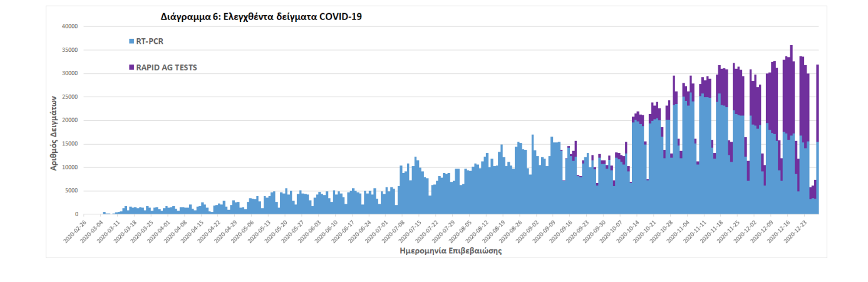The height and width of the screenshot is (282, 868).
Task: Click the chart title 'Διάγραμμα 6: Ελεγχθέντα δείγματα COVID-19'
Action: click(x=262, y=17)
